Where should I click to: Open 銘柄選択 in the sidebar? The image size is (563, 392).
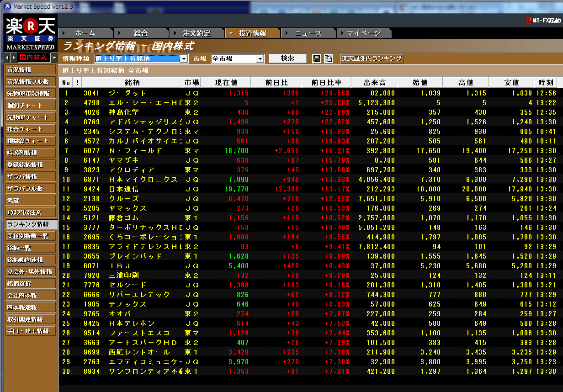[x=31, y=284]
